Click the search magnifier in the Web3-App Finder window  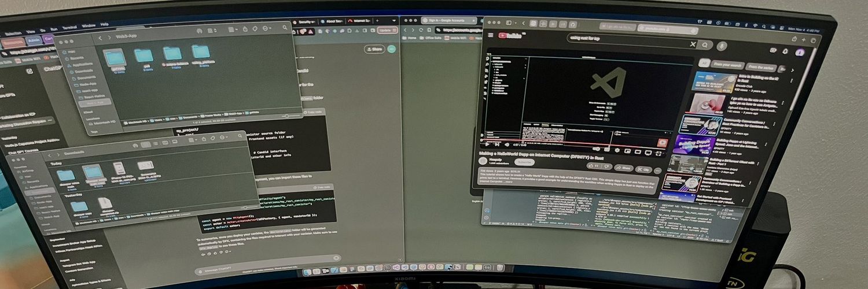(x=285, y=28)
